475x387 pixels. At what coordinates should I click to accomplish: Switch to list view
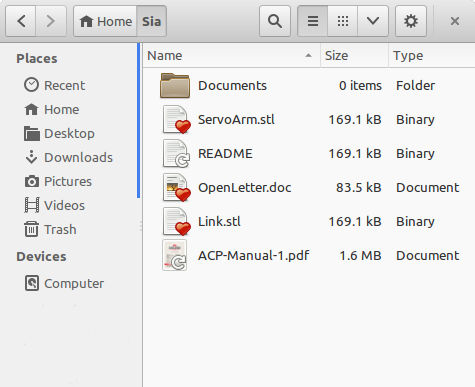click(313, 21)
